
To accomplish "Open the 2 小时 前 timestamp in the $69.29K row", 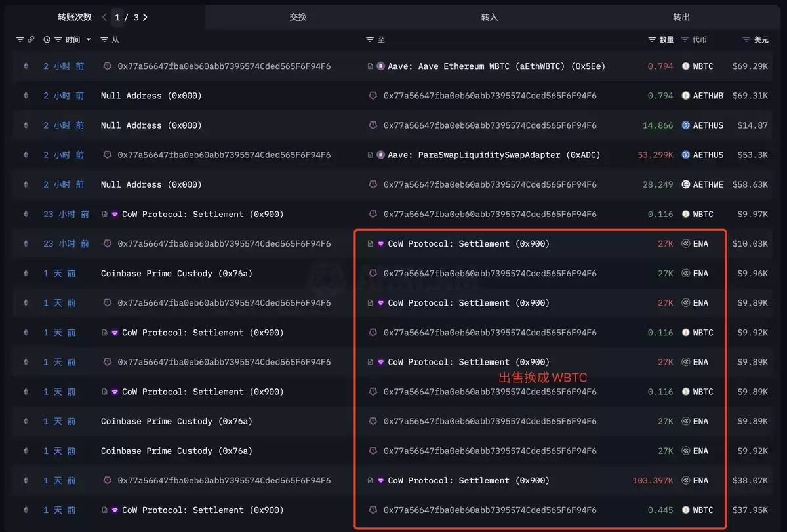I will pyautogui.click(x=64, y=66).
